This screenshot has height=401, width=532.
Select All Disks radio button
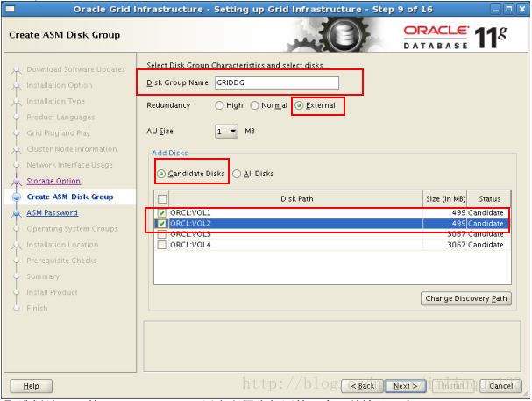click(x=237, y=174)
